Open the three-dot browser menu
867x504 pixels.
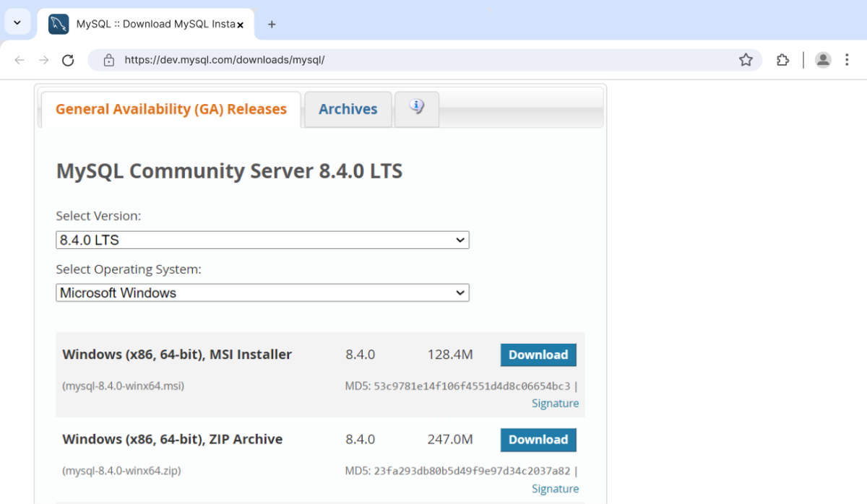[x=847, y=60]
